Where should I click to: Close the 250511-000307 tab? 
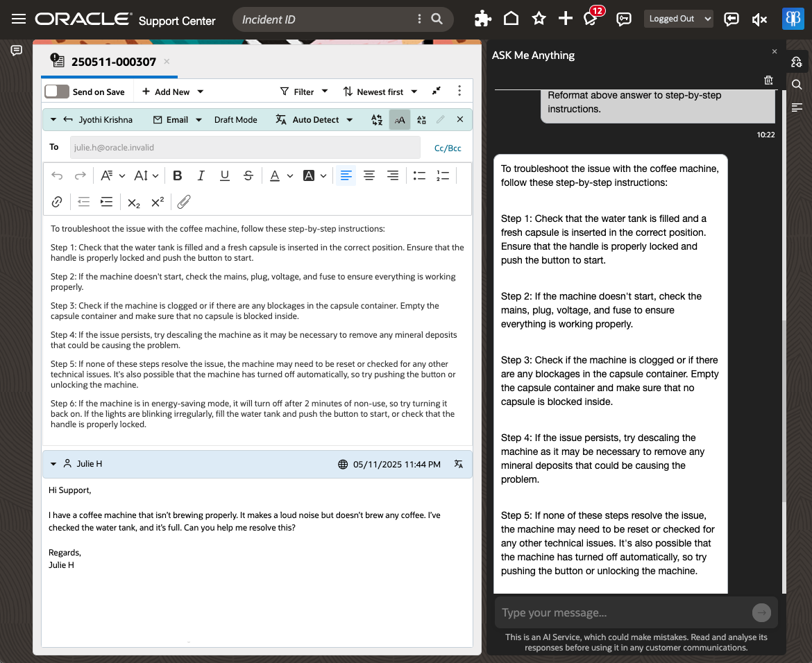167,61
